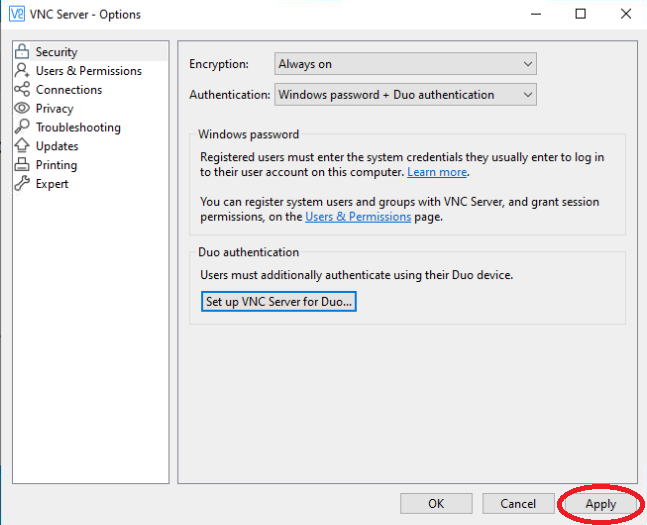Click the Apply button
The image size is (647, 525).
click(600, 504)
